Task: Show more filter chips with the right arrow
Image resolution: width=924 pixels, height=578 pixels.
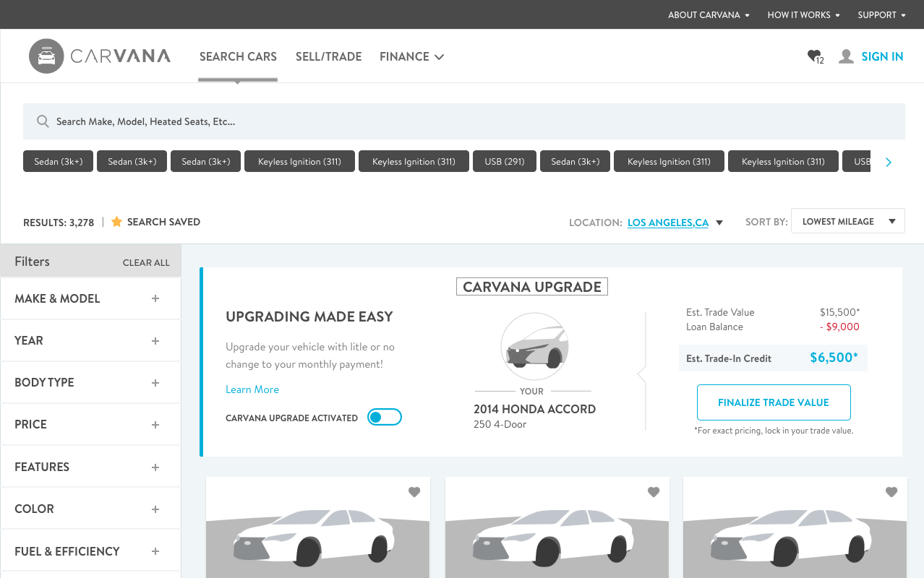Action: (889, 162)
